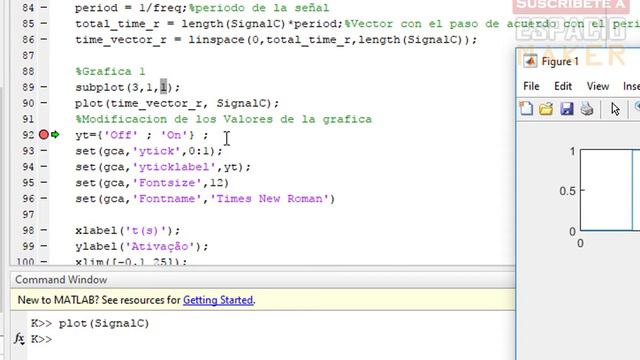
Task: Click the MATLAB logo icon of Figure 1
Action: (x=530, y=61)
